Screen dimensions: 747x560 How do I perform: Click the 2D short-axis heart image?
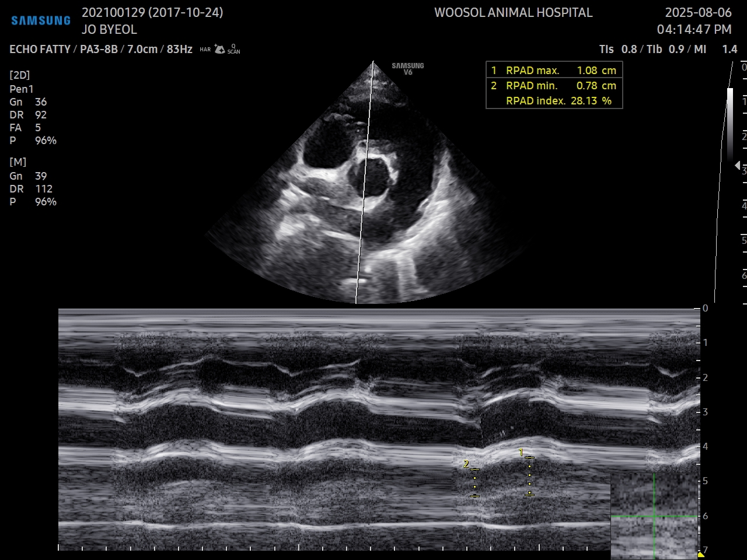point(368,184)
